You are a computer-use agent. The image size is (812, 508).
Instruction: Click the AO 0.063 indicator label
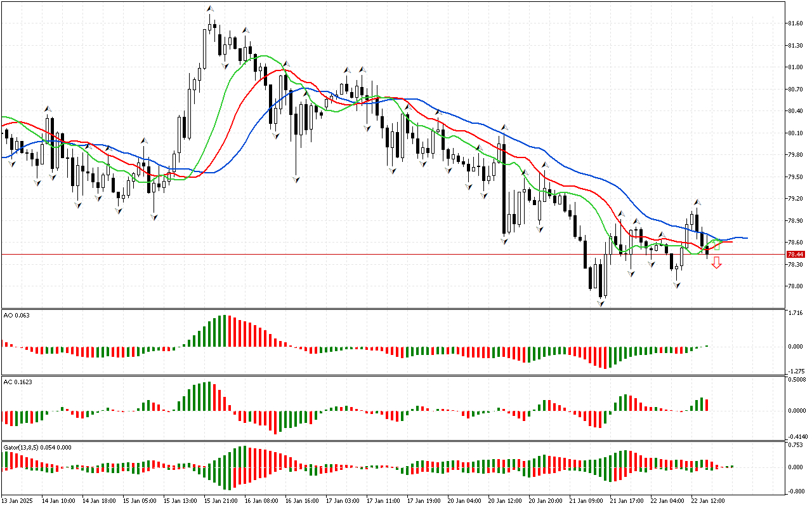pyautogui.click(x=16, y=316)
